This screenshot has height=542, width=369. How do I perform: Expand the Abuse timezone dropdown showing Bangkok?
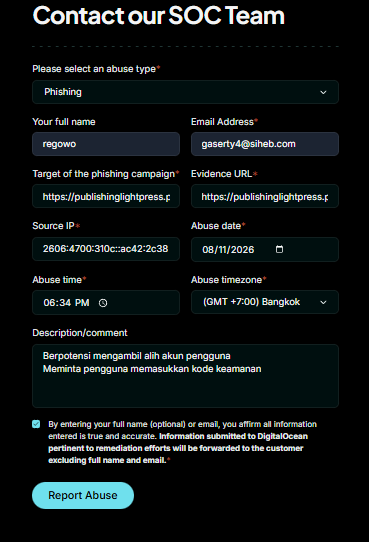point(265,302)
